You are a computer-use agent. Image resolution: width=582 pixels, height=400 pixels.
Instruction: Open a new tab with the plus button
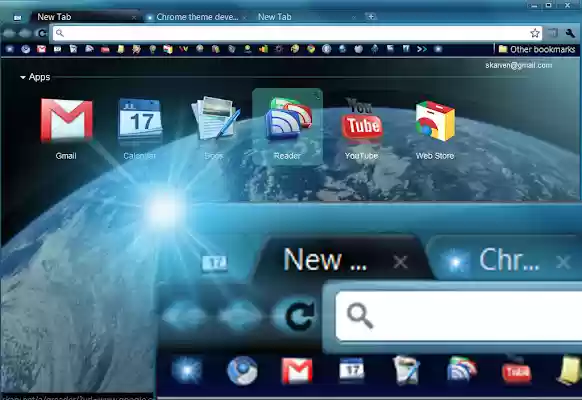[x=371, y=16]
